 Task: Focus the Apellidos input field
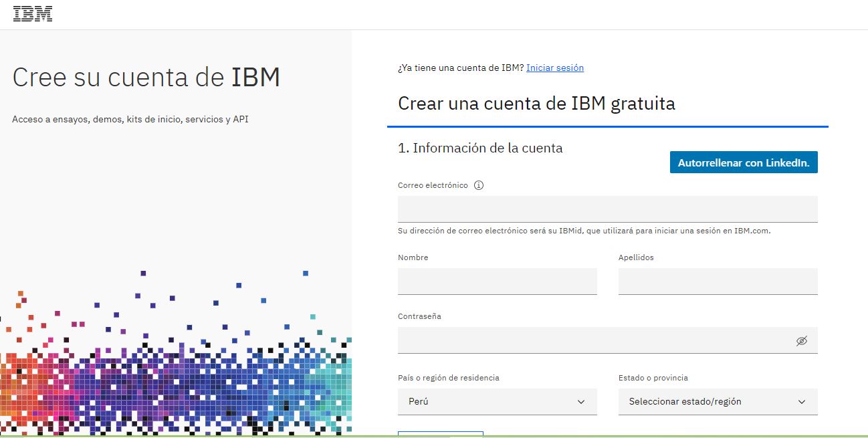click(x=718, y=282)
